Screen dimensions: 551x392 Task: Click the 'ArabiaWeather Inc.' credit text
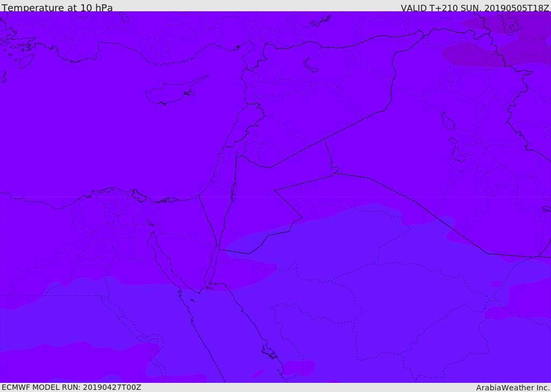[x=513, y=388]
